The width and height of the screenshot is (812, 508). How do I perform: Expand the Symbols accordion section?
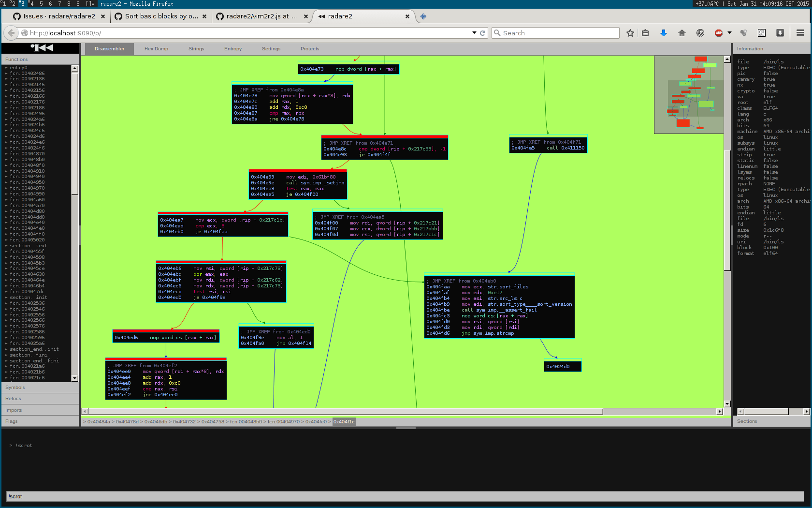click(x=40, y=388)
